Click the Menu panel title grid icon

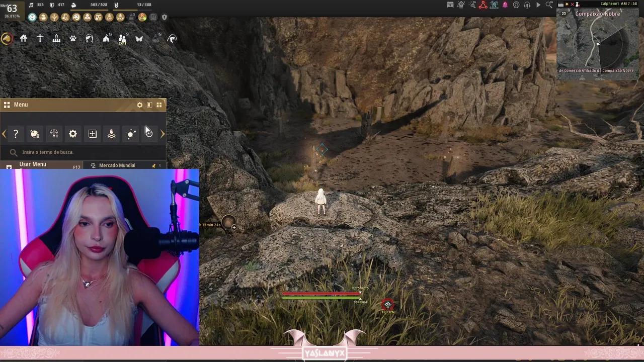(7, 105)
